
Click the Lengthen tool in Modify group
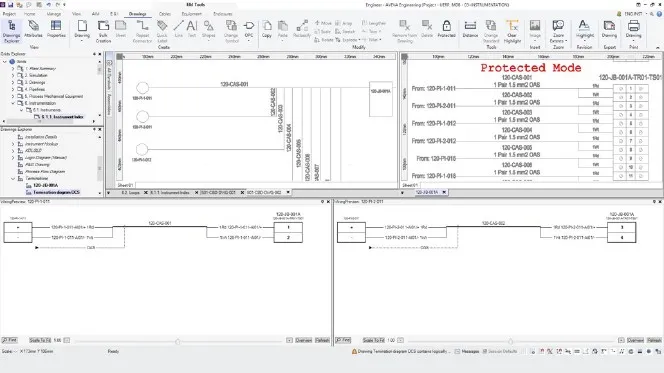pos(374,23)
